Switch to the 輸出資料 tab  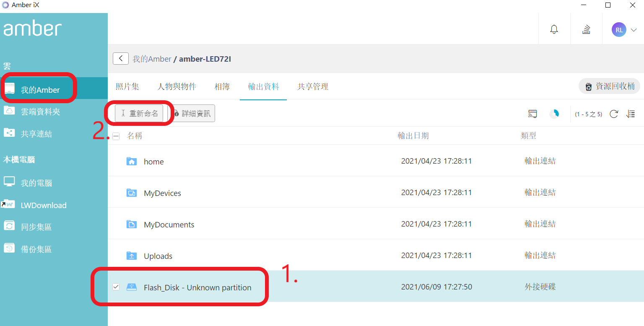(x=263, y=86)
